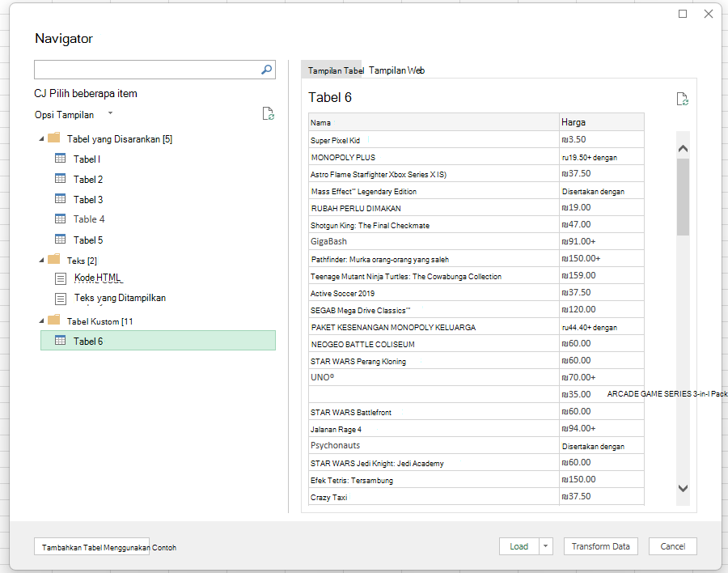This screenshot has height=573, width=728.
Task: Click the NEOGEO BATTLE COLISEUM cell
Action: click(x=434, y=344)
